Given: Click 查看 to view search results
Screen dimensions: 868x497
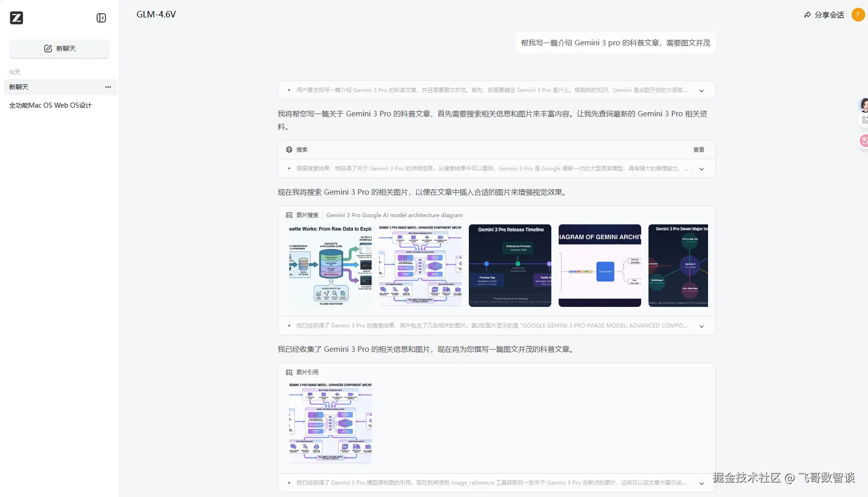Looking at the screenshot, I should click(x=698, y=150).
